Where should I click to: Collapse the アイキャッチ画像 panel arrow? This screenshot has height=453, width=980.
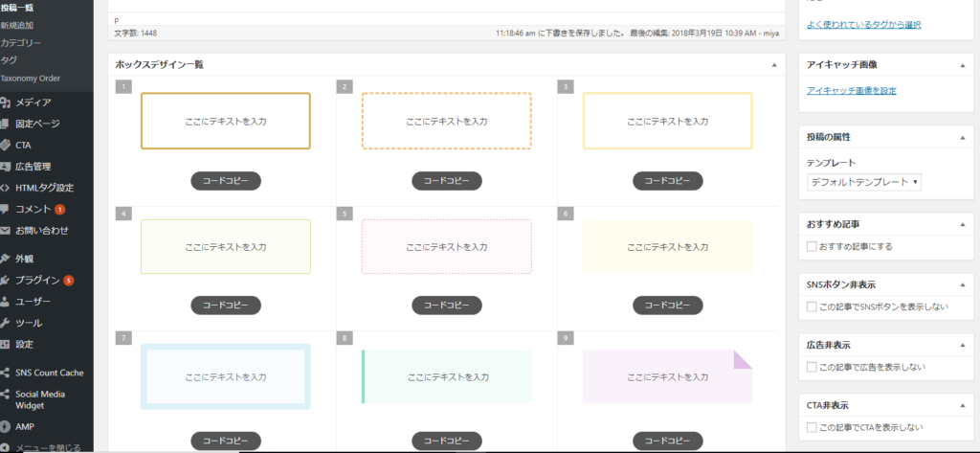point(963,64)
